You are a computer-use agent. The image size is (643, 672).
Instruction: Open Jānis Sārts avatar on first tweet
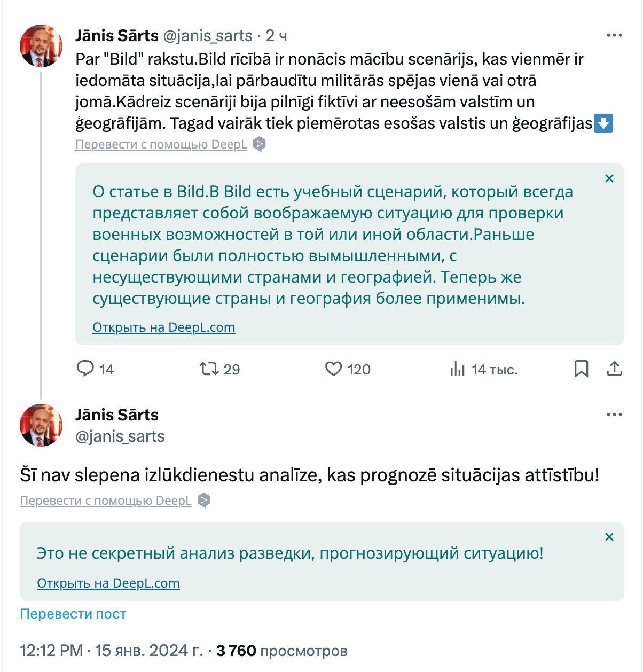pyautogui.click(x=41, y=46)
